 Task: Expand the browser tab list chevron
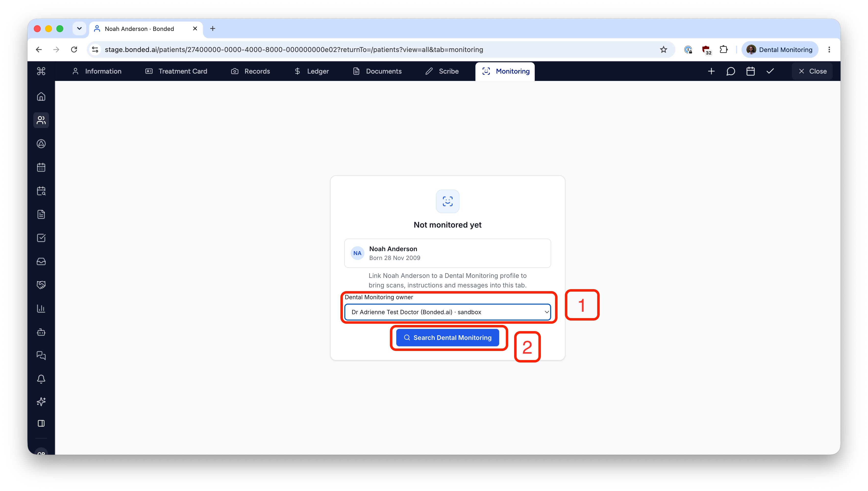(79, 29)
